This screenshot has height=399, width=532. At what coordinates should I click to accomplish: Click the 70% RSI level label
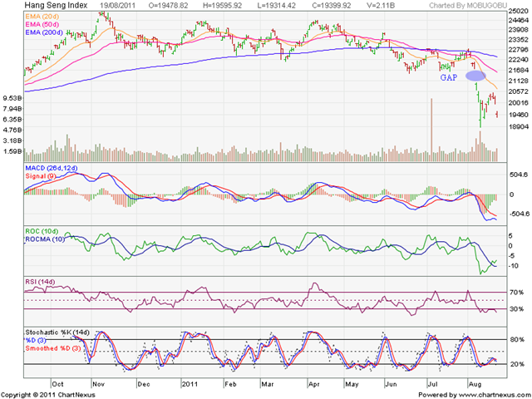click(x=517, y=293)
